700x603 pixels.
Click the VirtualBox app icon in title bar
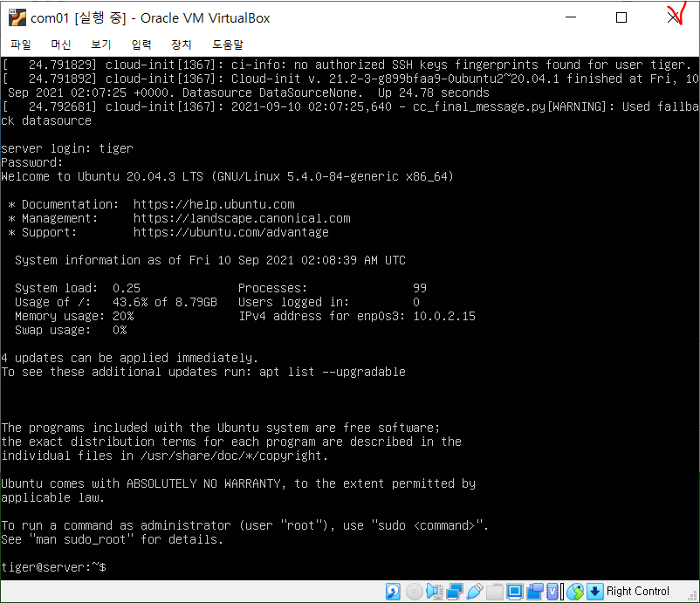(x=17, y=17)
